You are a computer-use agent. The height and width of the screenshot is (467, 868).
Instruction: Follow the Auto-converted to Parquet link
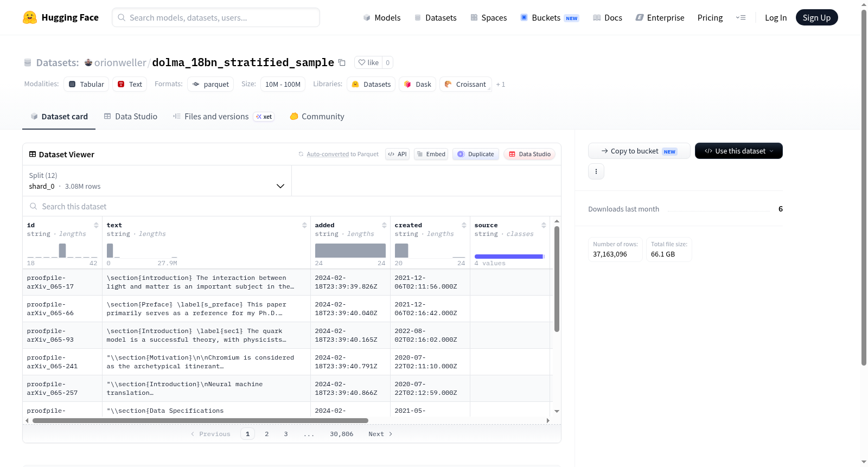pyautogui.click(x=342, y=154)
